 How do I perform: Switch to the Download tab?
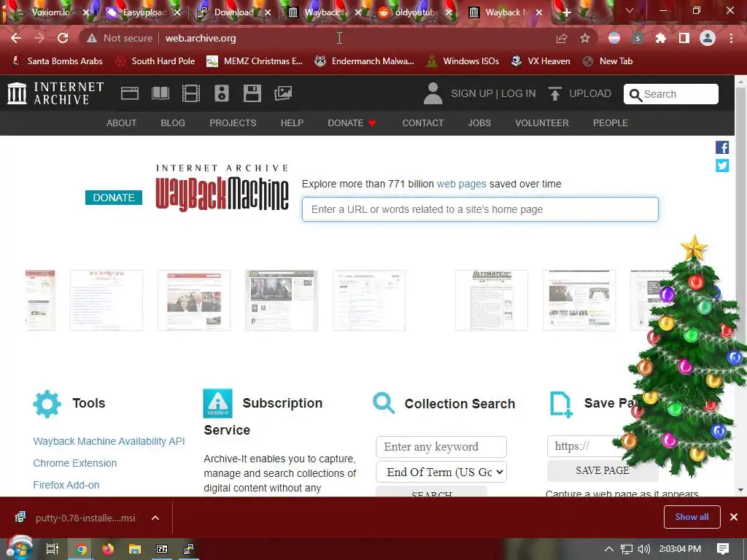pos(233,12)
